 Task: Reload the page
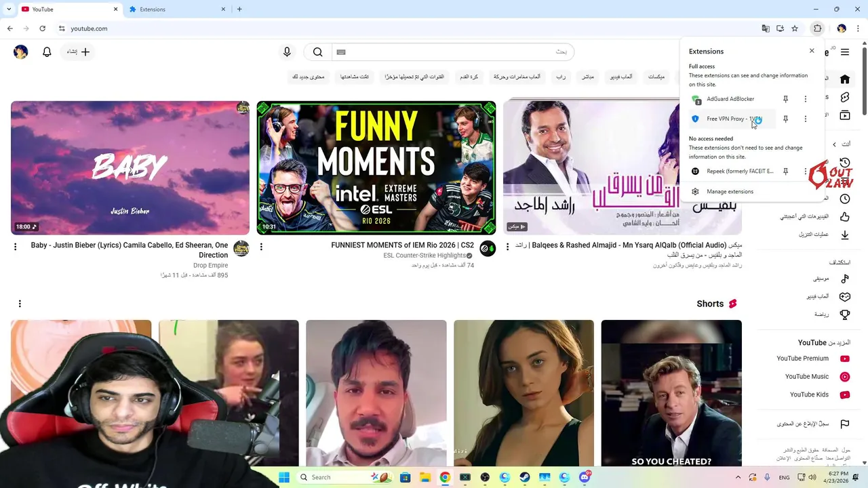(x=42, y=28)
